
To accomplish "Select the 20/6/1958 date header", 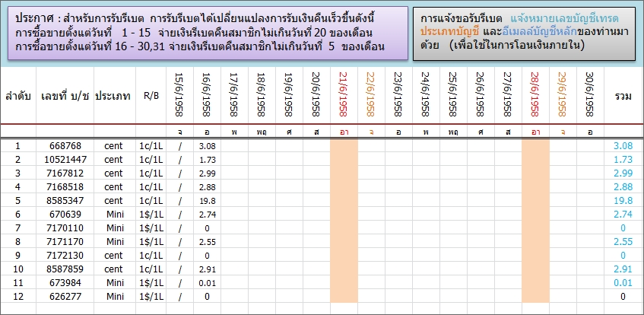I will point(316,94).
